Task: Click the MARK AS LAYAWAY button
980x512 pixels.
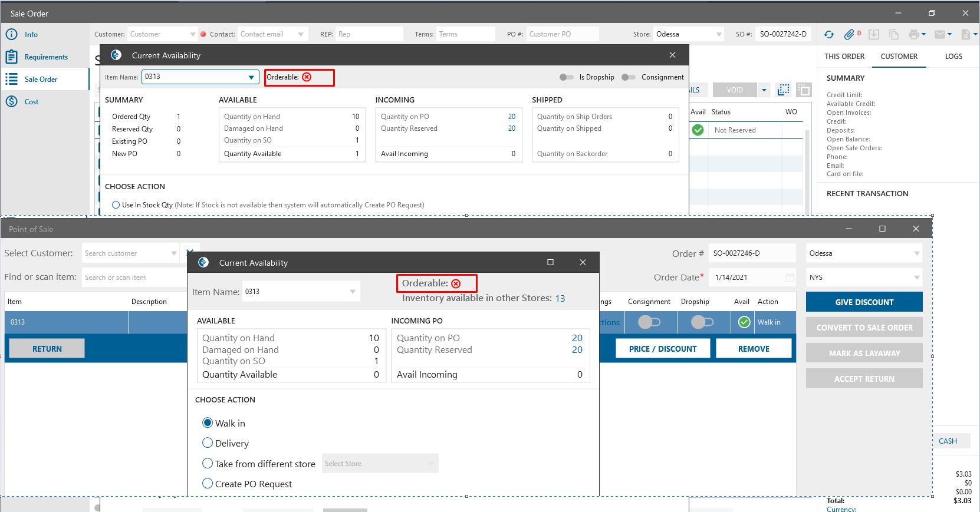Action: coord(864,353)
